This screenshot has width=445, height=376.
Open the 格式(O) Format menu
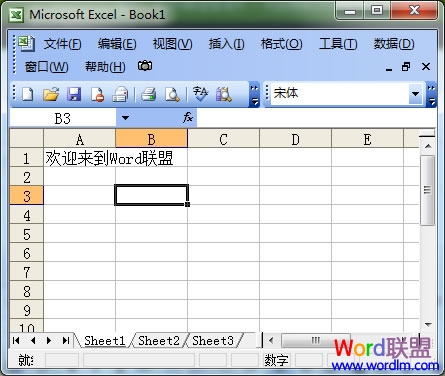click(281, 44)
